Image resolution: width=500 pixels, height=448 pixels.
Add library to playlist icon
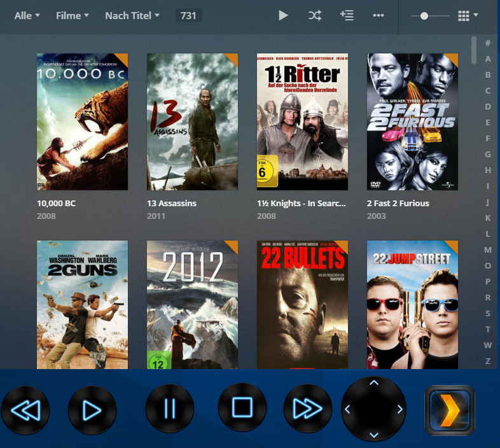(347, 15)
